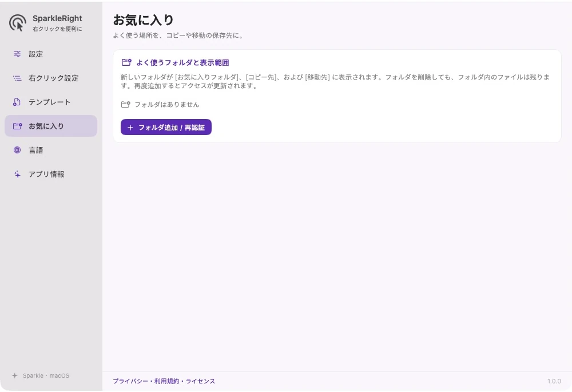The height and width of the screenshot is (392, 572).
Task: Click the globe icon beside 言語
Action: click(x=17, y=150)
